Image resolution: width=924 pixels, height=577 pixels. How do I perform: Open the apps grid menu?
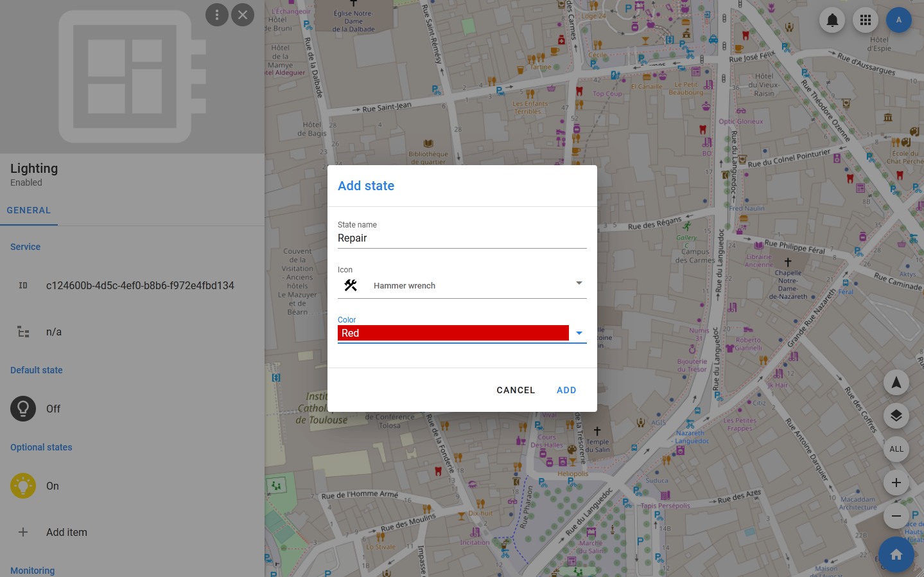[x=866, y=20]
